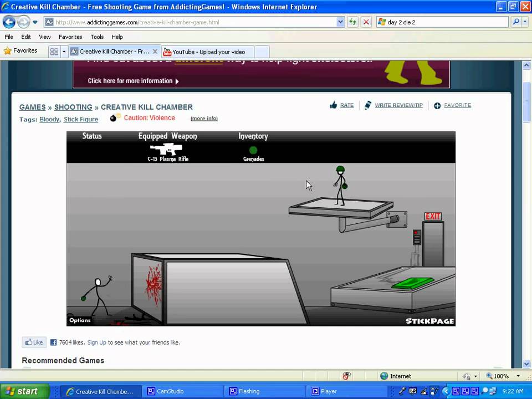The width and height of the screenshot is (532, 399).
Task: Open the (more info) link
Action: (x=204, y=119)
